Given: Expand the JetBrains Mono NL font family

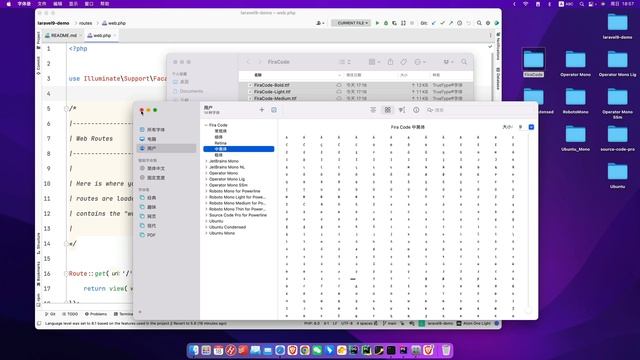Looking at the screenshot, I should click(x=206, y=167).
